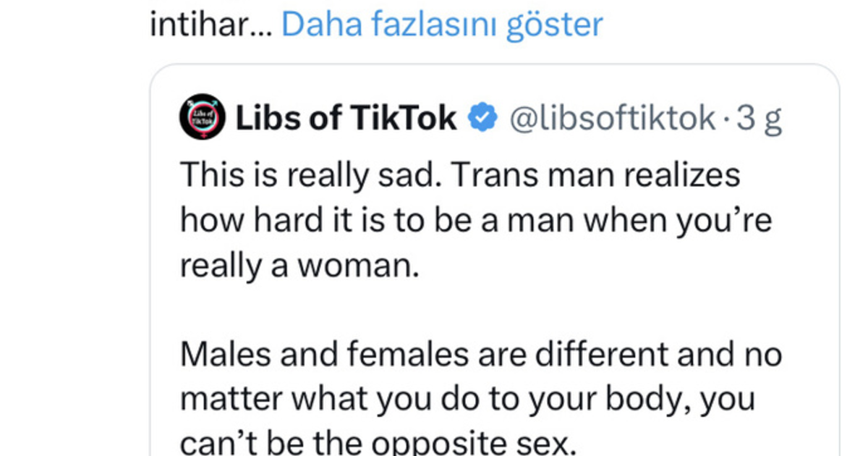The width and height of the screenshot is (868, 456).
Task: Click the "really a woman." text line
Action: pyautogui.click(x=299, y=266)
